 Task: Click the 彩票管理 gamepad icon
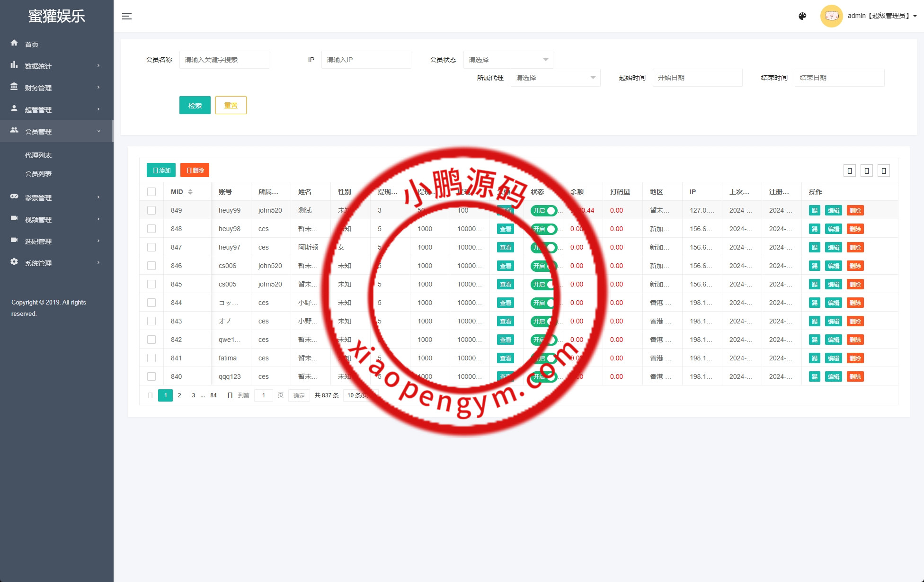coord(14,197)
